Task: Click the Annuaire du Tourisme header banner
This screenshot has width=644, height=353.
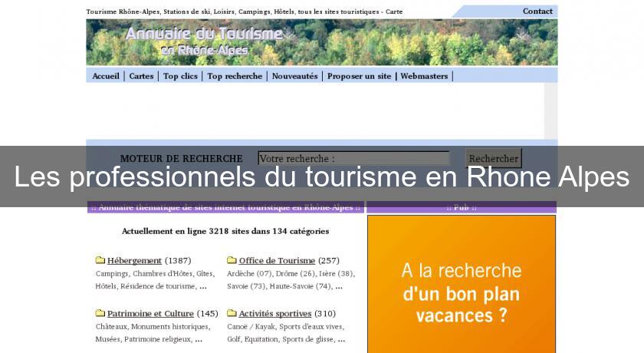Action: coord(321,41)
